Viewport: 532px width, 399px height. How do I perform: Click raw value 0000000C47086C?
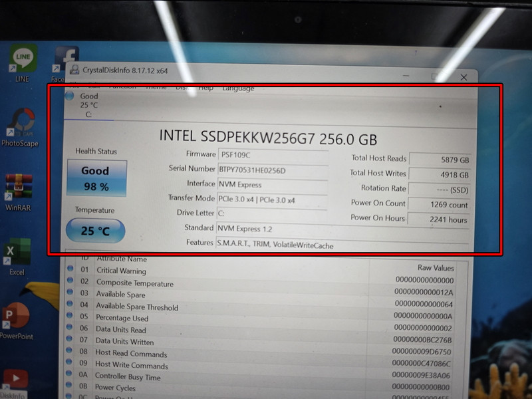click(422, 363)
